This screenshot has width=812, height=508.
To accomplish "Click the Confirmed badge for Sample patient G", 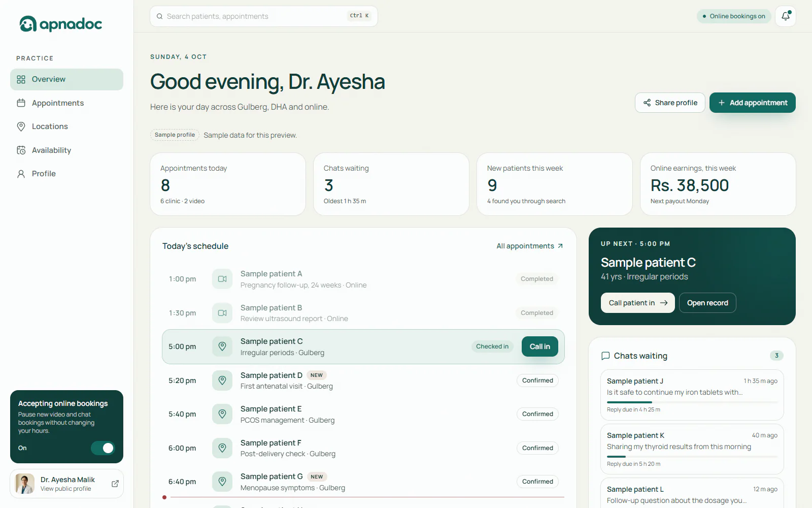I will (x=537, y=482).
